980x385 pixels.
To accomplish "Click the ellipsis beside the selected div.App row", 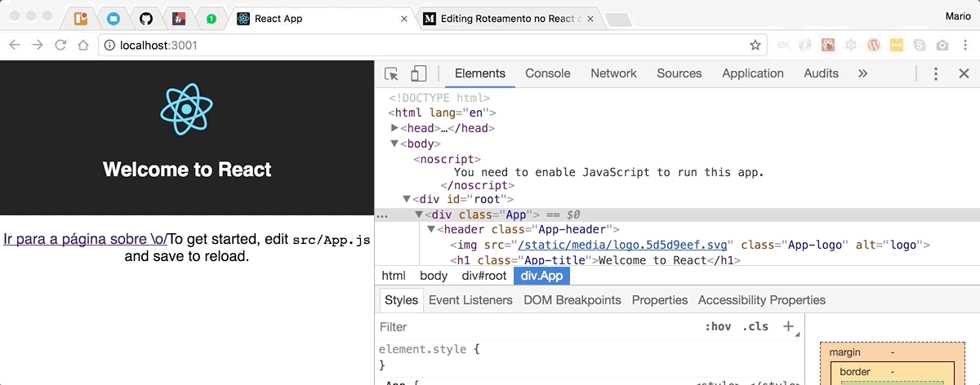I will point(381,215).
